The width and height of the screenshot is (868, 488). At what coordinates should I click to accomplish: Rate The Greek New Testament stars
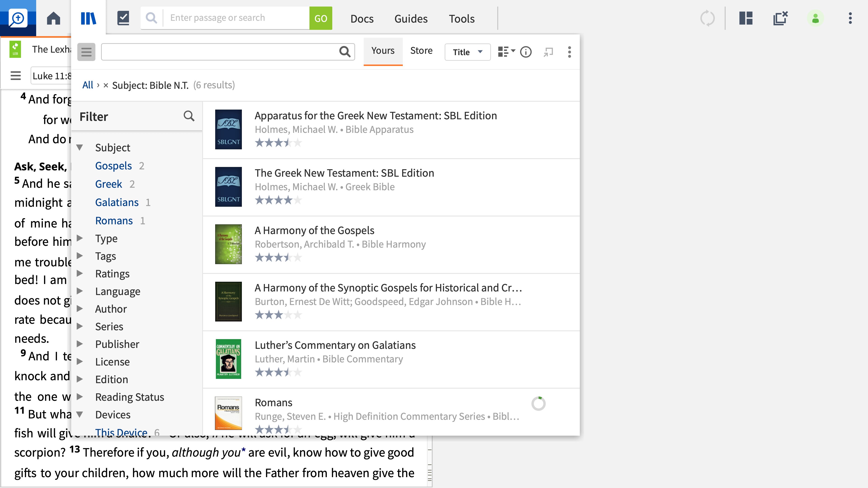(278, 200)
